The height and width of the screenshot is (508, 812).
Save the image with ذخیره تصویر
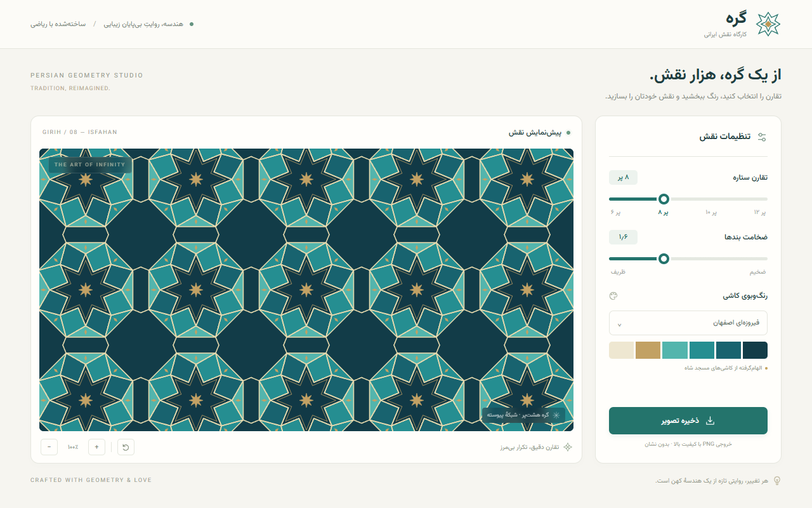coord(688,421)
